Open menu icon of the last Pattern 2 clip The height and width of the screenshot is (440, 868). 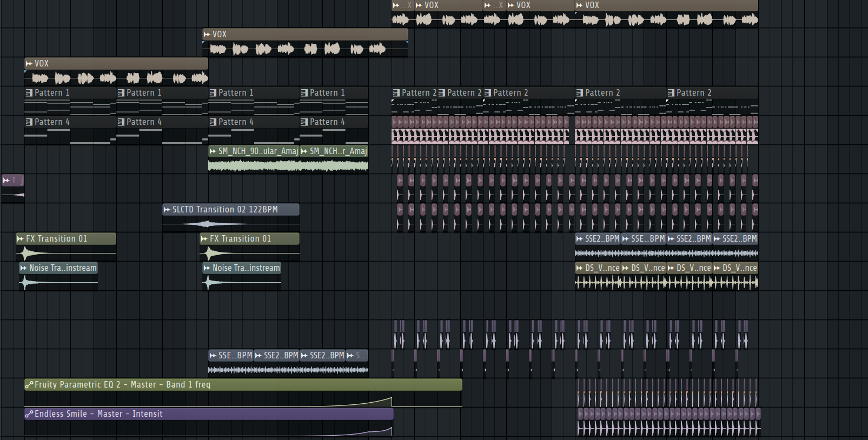pos(671,93)
